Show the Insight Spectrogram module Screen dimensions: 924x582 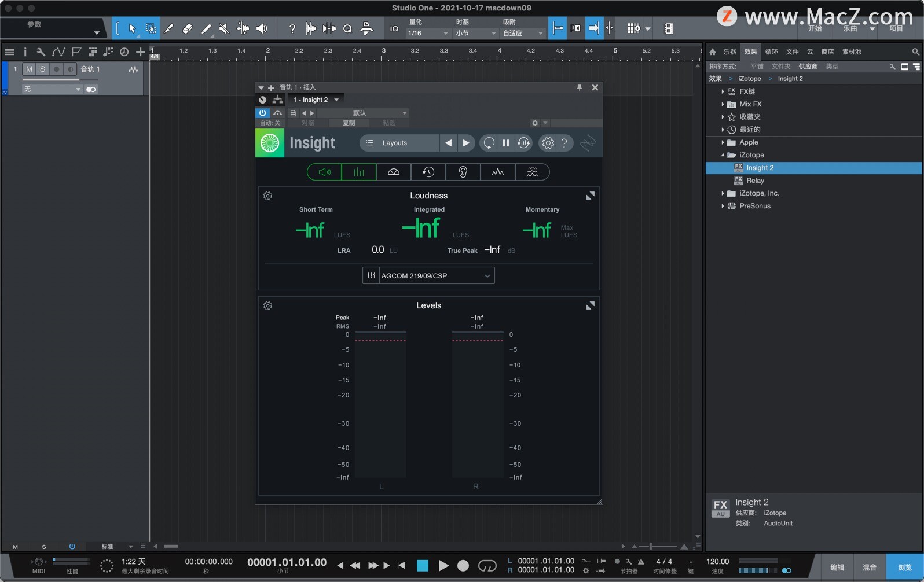pyautogui.click(x=532, y=172)
